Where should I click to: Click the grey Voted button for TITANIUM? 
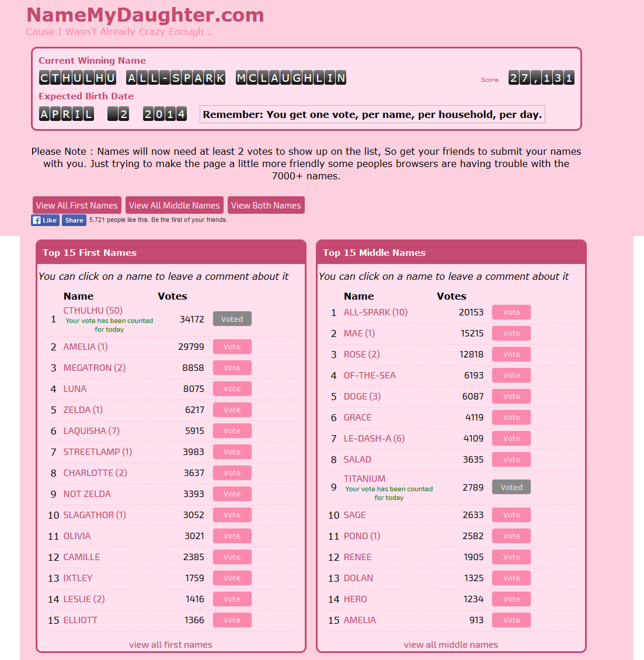[x=511, y=487]
